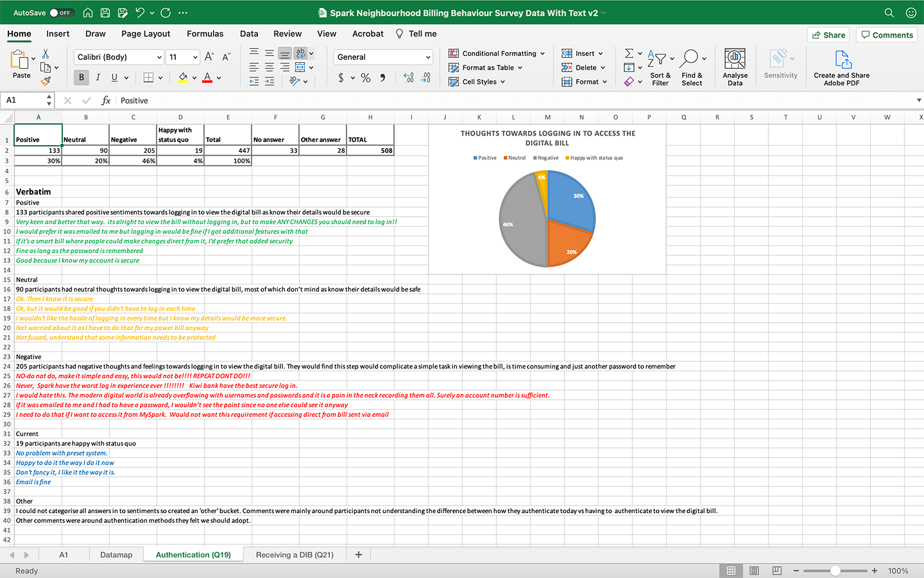Open the font size 11 dropdown
Image resolution: width=924 pixels, height=578 pixels.
click(195, 57)
